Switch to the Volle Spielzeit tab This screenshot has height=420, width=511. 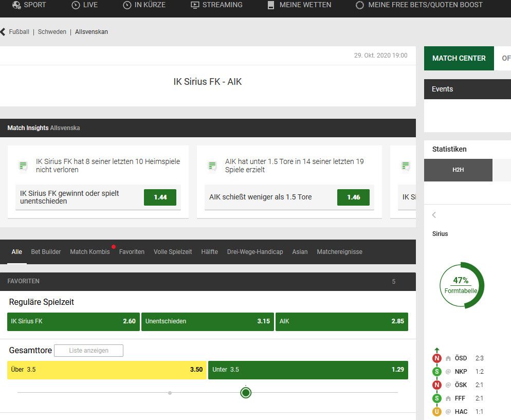pos(173,252)
